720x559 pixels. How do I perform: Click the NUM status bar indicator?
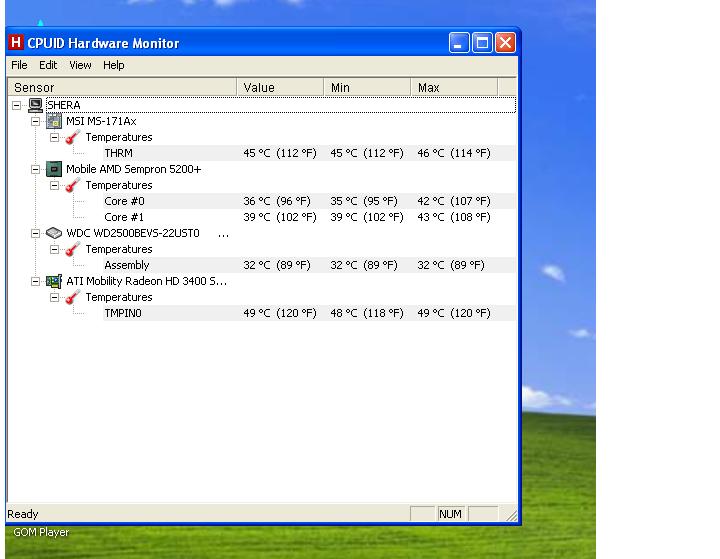point(450,514)
